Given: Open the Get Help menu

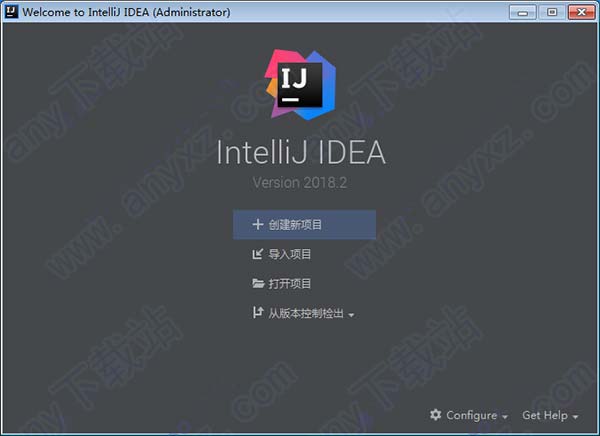Looking at the screenshot, I should (545, 415).
